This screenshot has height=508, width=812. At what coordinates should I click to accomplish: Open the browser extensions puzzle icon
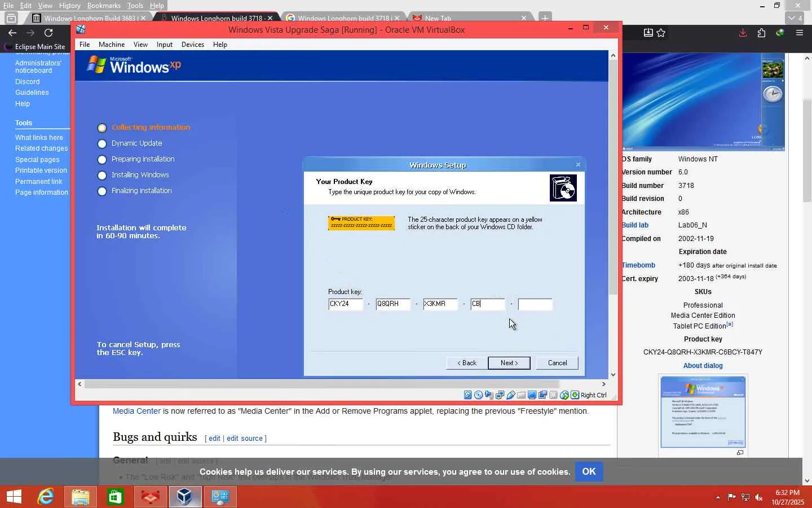pos(761,33)
